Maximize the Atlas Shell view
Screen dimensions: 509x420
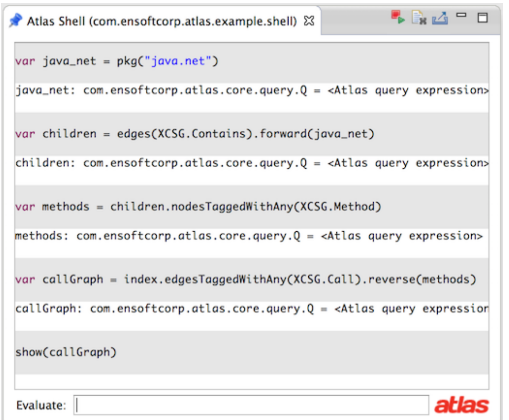click(x=482, y=18)
